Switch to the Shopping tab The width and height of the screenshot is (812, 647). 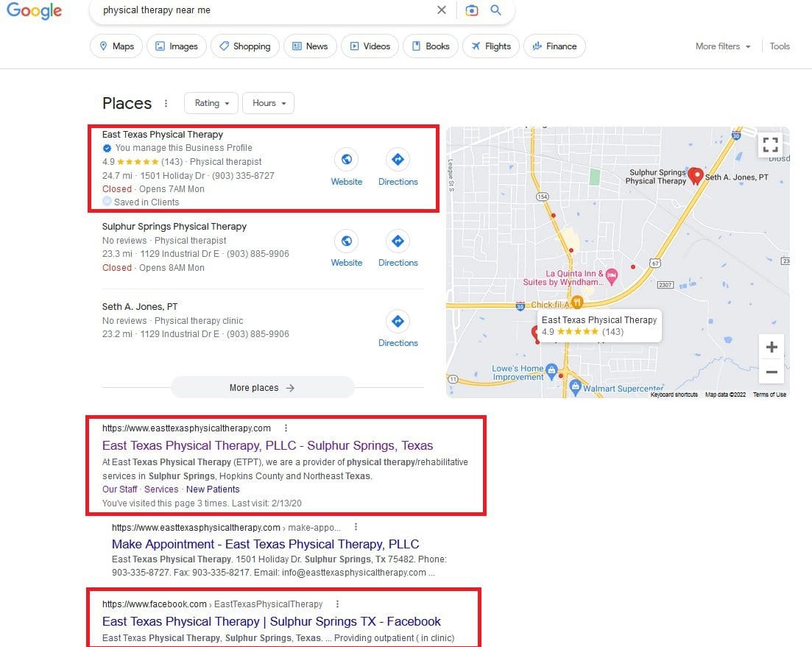click(x=245, y=46)
